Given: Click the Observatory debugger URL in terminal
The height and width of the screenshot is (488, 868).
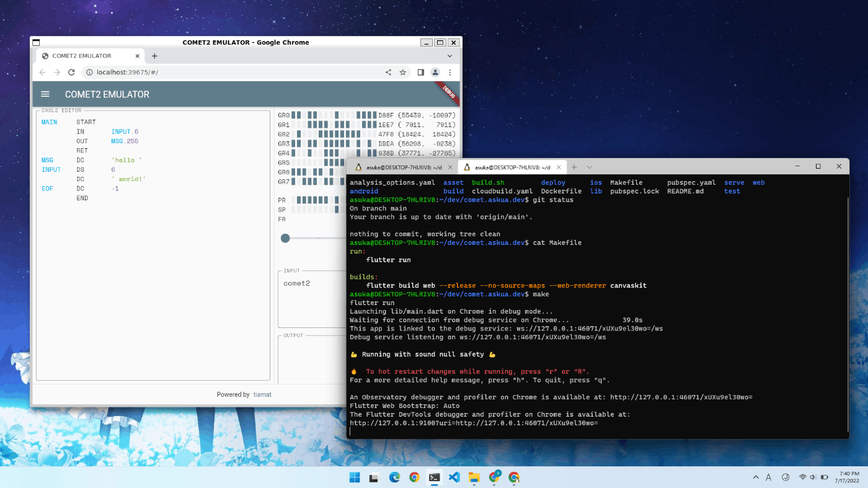Looking at the screenshot, I should point(681,397).
